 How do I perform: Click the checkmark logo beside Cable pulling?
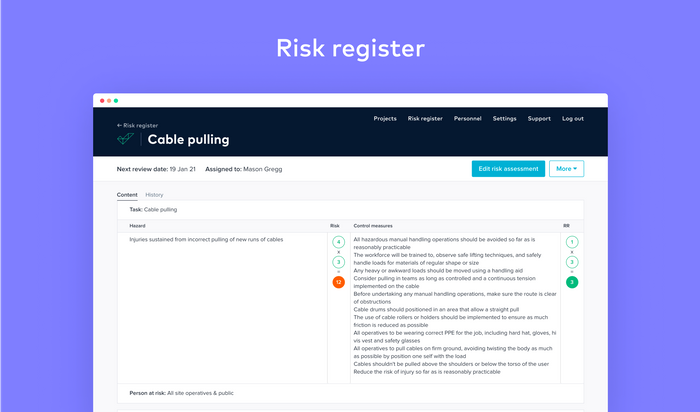(x=125, y=139)
